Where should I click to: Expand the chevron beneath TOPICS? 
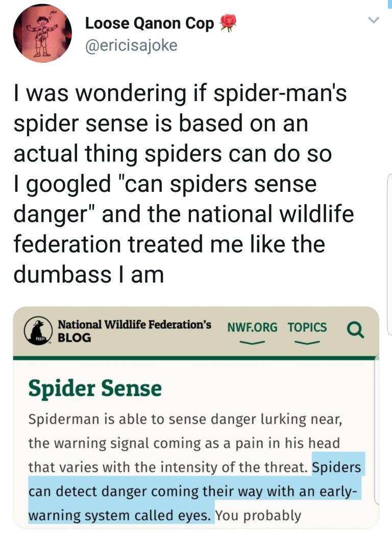click(x=307, y=342)
